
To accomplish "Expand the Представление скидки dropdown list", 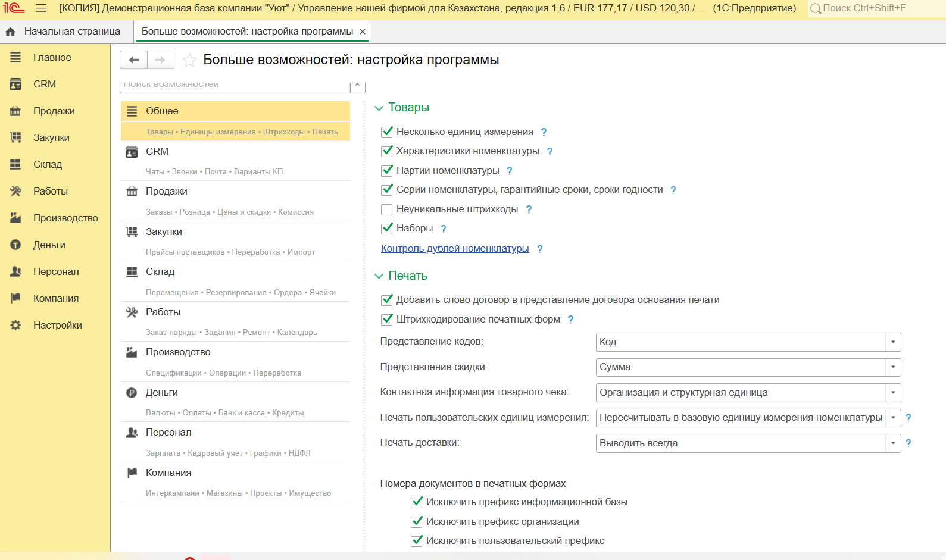I will click(893, 367).
